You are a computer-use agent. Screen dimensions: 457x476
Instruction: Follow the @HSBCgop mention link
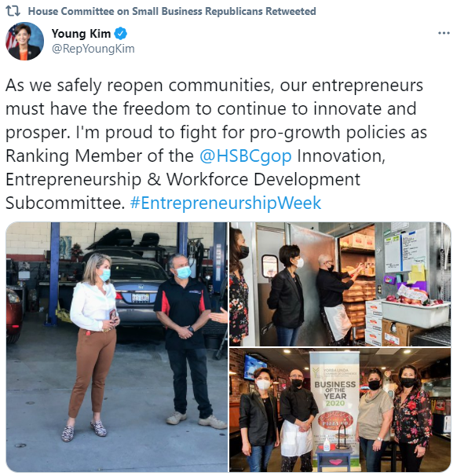(246, 156)
